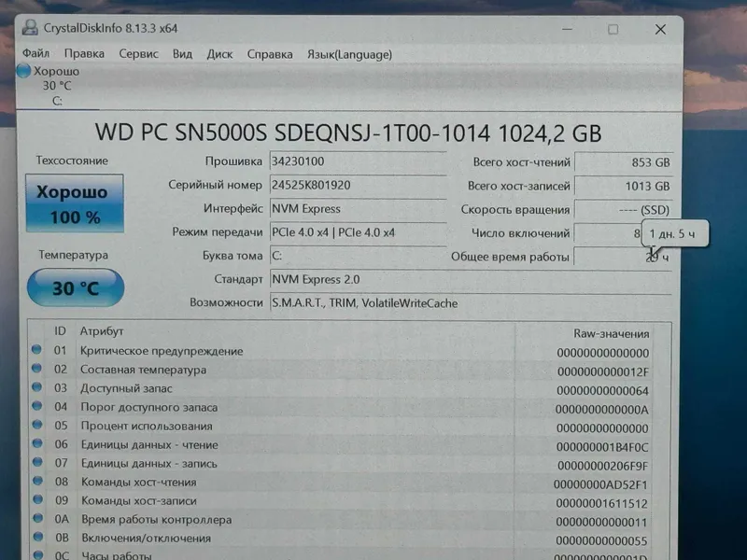Click status dot for attribute 04

click(37, 406)
